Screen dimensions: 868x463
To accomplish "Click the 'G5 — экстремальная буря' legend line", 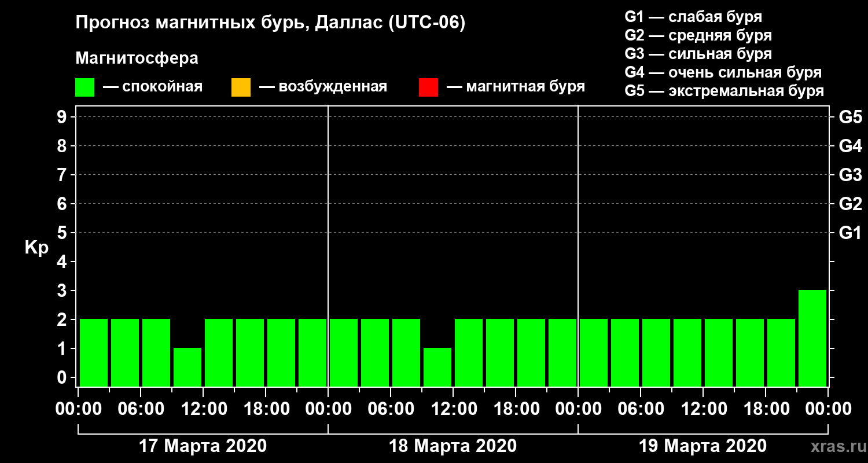I will [x=724, y=91].
